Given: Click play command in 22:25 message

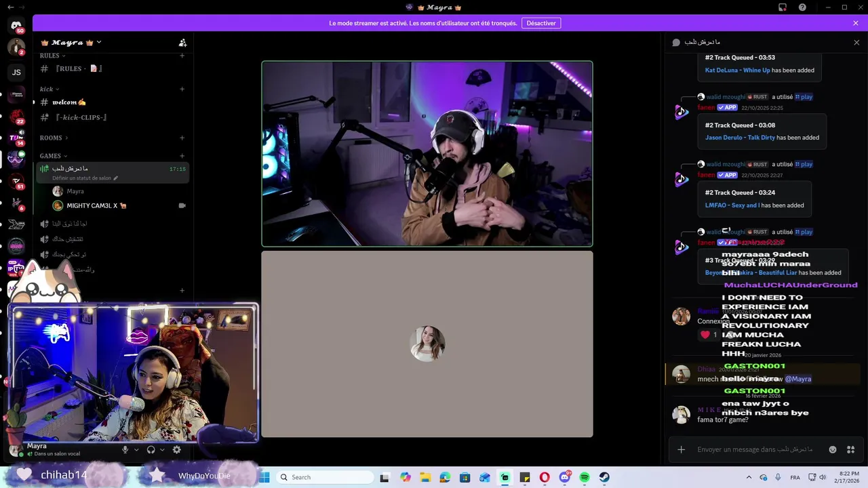Looking at the screenshot, I should click(x=804, y=97).
